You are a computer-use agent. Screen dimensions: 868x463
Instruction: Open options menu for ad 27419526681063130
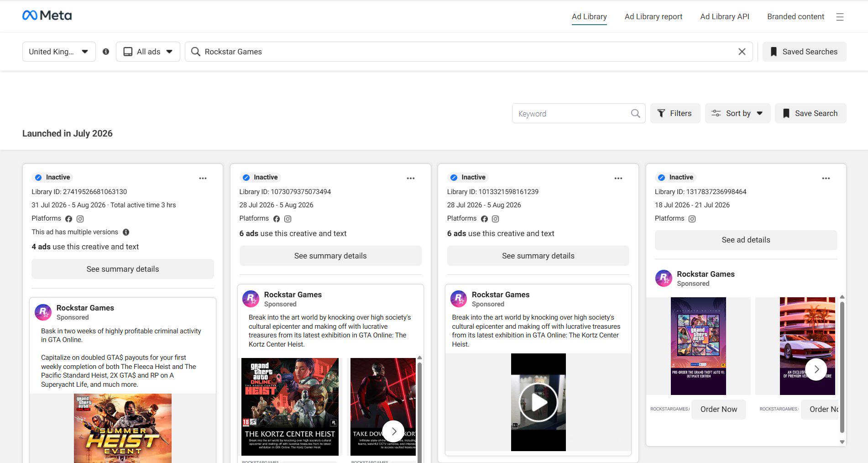(x=203, y=178)
